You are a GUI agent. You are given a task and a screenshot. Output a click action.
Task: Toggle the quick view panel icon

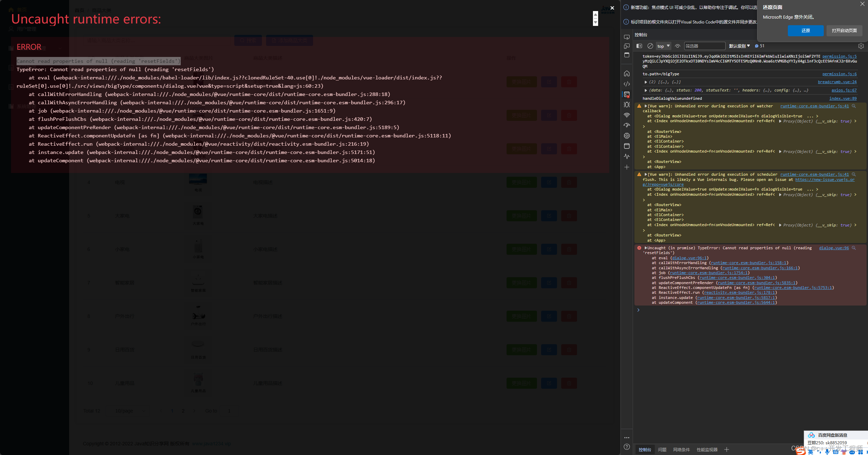(x=627, y=55)
